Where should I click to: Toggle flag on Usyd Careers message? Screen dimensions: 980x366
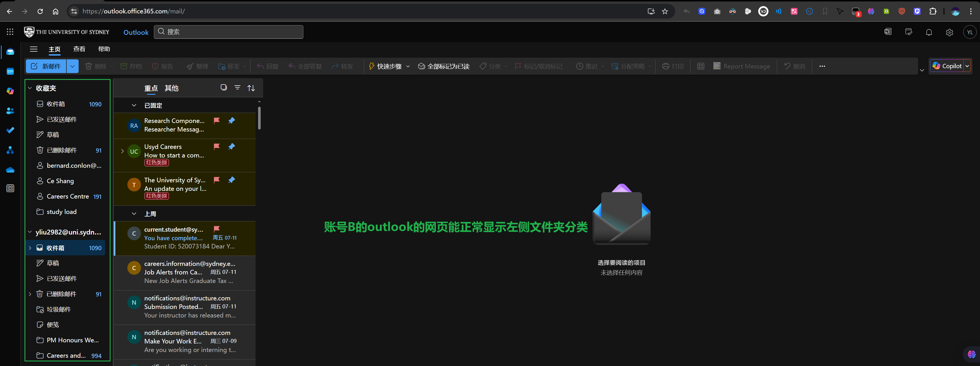coord(217,147)
